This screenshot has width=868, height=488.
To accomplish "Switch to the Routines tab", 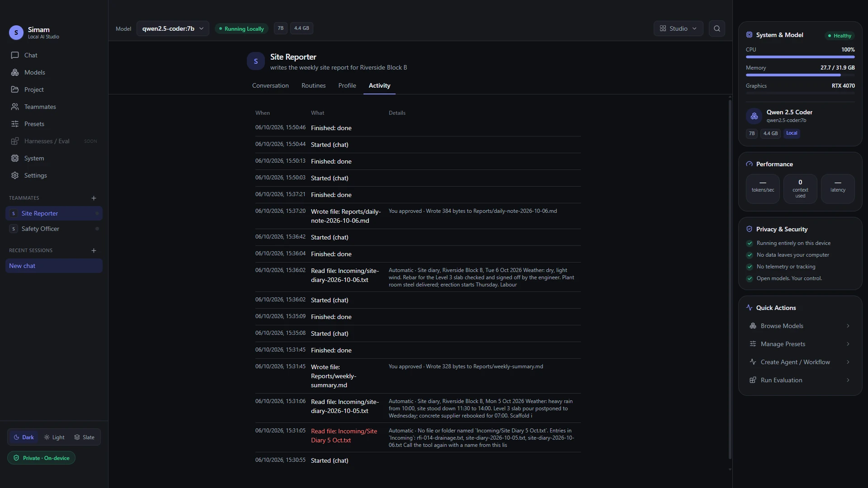I will tap(313, 85).
